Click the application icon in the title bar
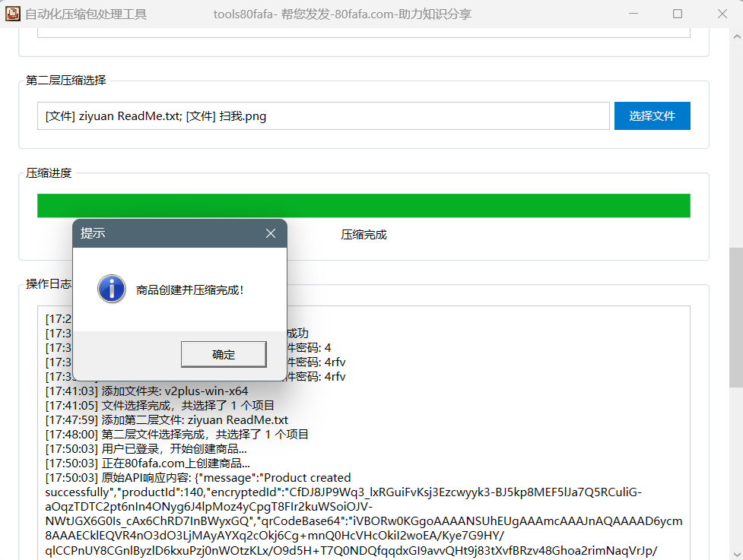 (12, 14)
